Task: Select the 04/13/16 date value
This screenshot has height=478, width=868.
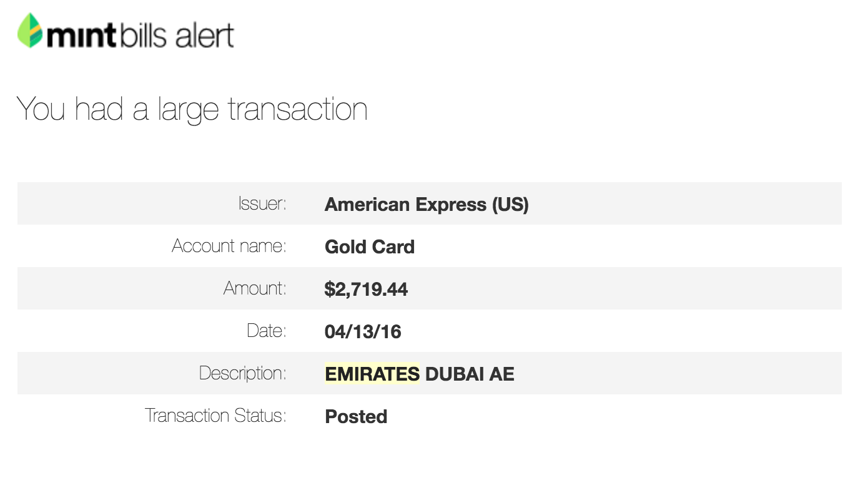Action: [363, 332]
